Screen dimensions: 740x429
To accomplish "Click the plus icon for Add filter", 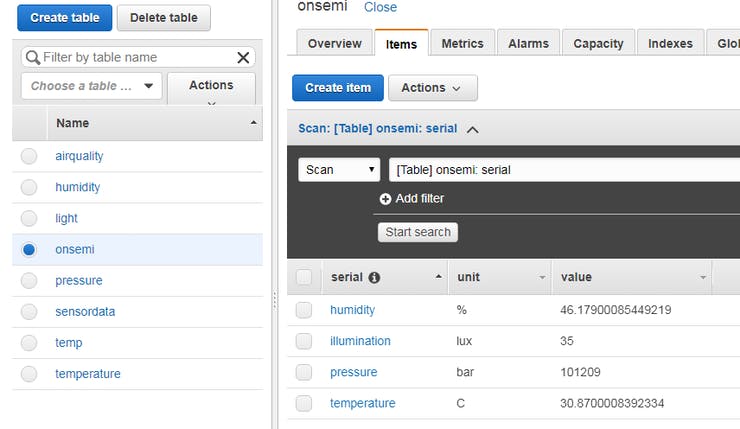I will (x=385, y=199).
